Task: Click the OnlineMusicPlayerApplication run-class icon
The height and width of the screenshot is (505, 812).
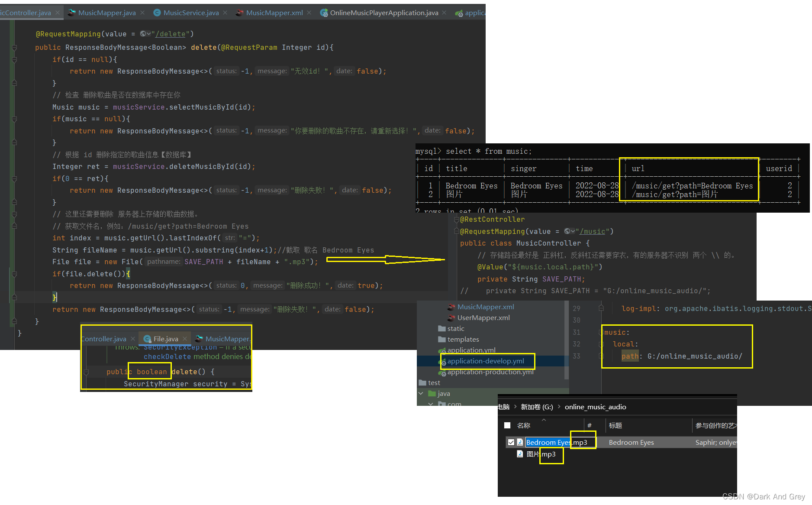Action: coord(324,13)
